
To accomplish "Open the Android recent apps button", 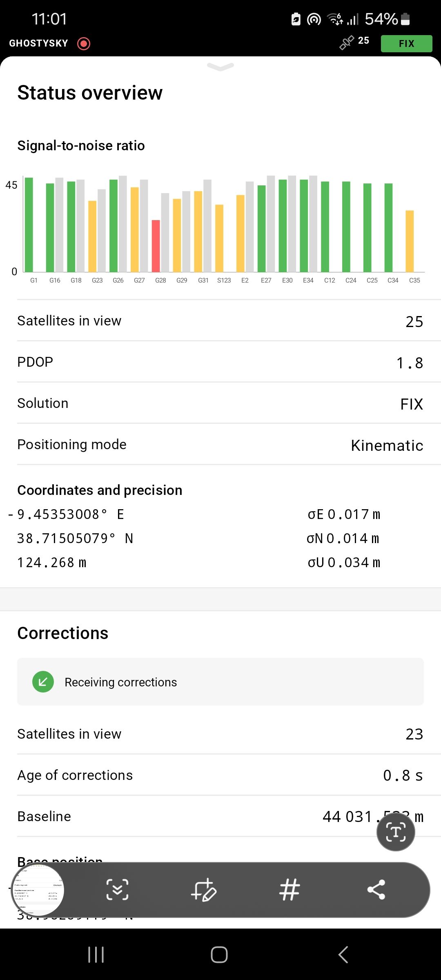I will [96, 955].
